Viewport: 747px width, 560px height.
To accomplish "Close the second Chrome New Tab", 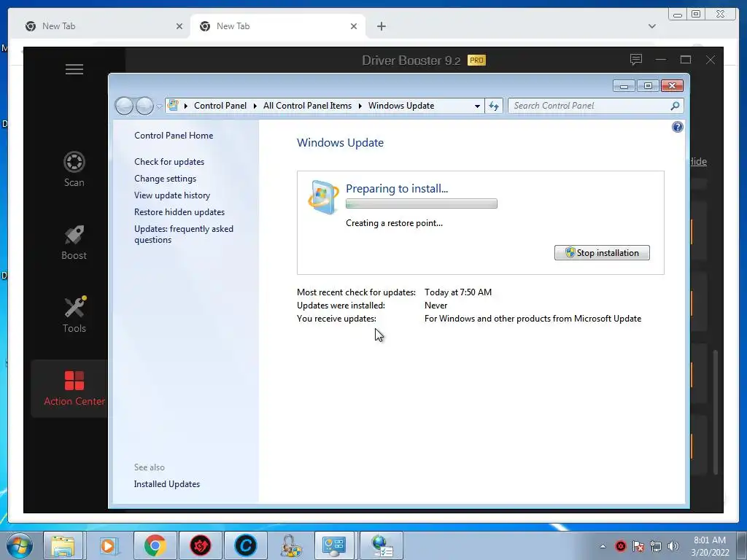I will coord(354,26).
